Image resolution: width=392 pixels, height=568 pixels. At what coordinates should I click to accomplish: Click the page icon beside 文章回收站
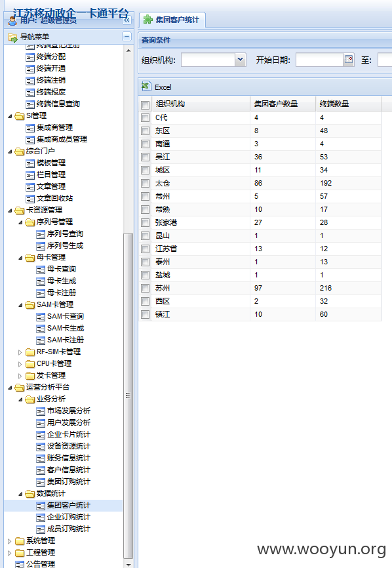[30, 199]
